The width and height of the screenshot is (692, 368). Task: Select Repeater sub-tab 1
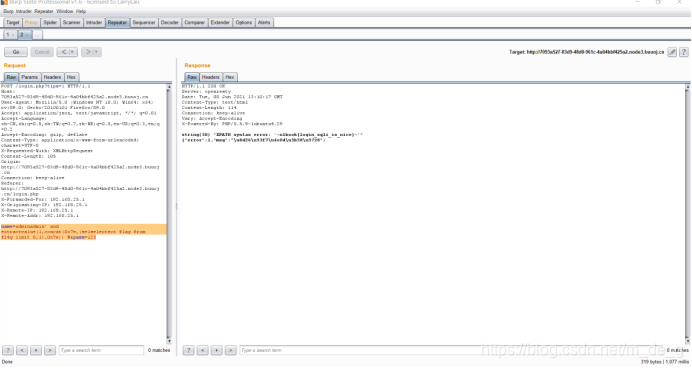10,35
